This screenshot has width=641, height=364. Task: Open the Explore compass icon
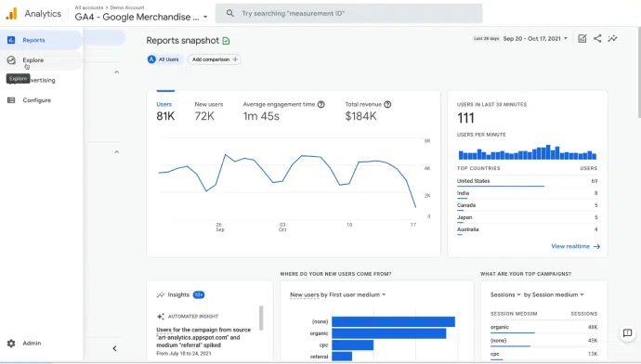[x=11, y=60]
